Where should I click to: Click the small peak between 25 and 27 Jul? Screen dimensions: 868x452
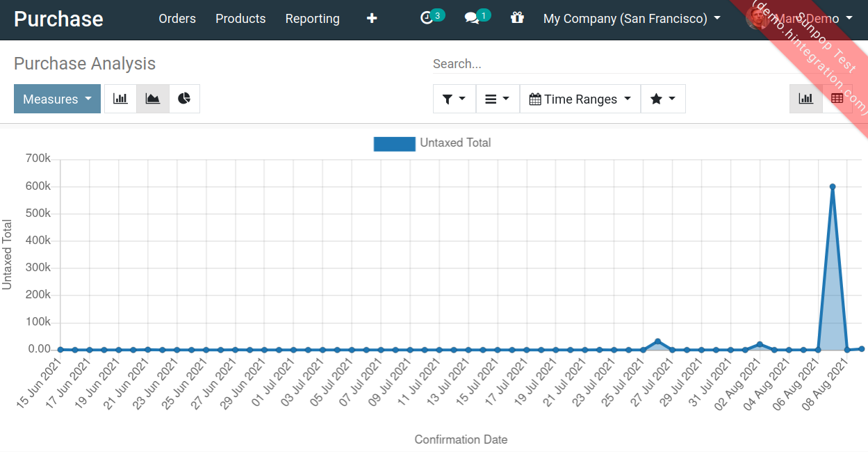(657, 341)
